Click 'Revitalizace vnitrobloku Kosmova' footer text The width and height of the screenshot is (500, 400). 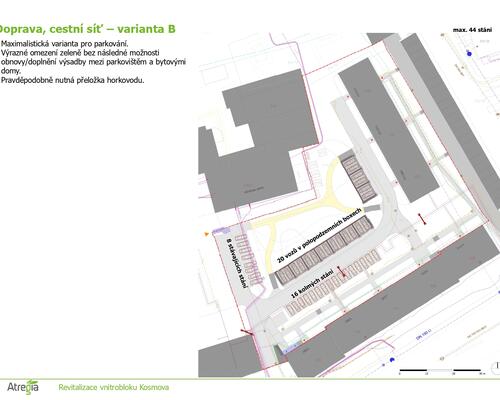tap(114, 387)
